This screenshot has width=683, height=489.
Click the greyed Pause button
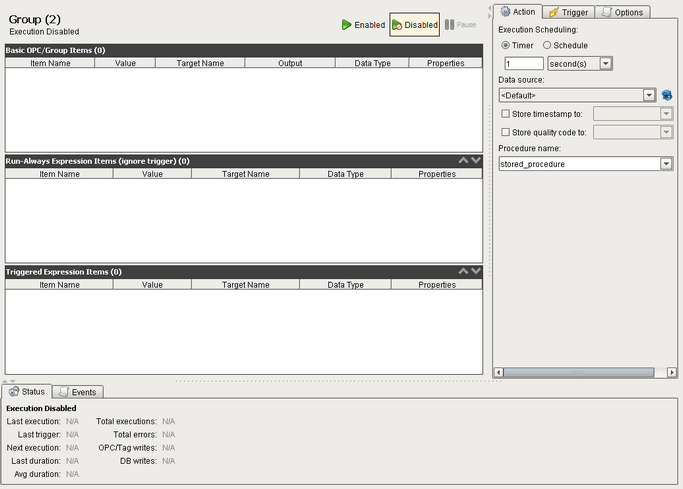click(x=460, y=25)
